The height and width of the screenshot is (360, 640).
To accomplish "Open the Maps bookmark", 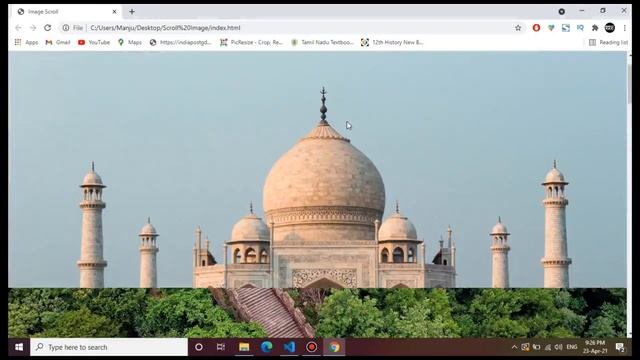I will (130, 42).
